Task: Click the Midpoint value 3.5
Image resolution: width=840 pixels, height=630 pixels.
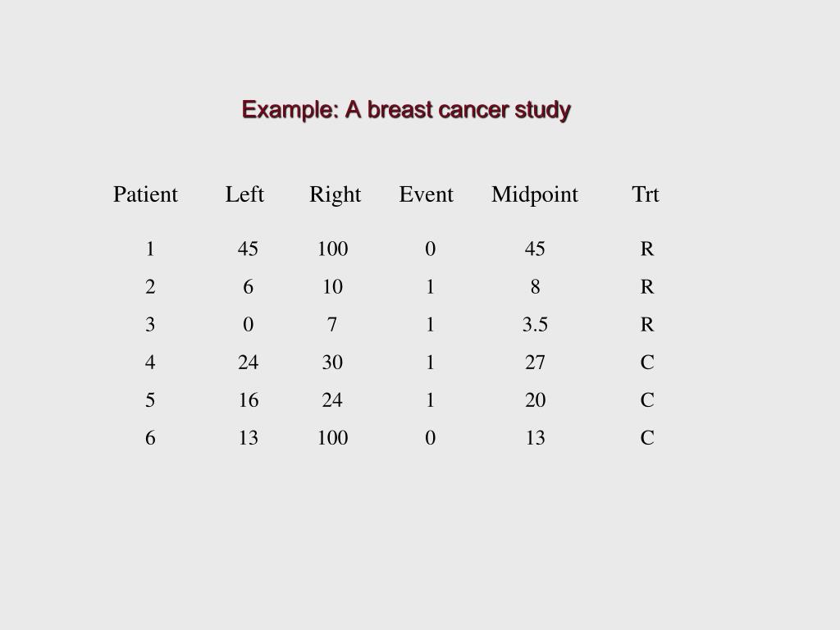Action: (535, 325)
